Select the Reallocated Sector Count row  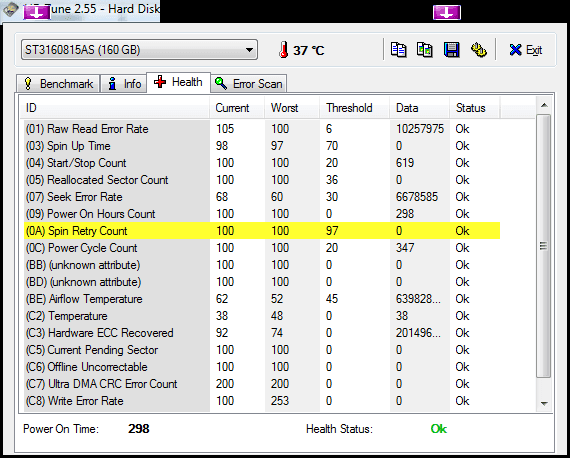pos(262,180)
